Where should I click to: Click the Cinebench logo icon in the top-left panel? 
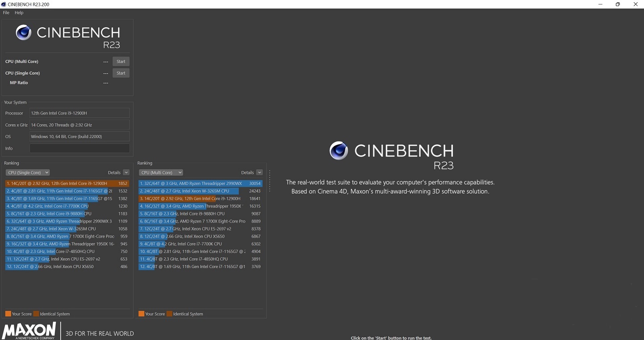pyautogui.click(x=24, y=33)
